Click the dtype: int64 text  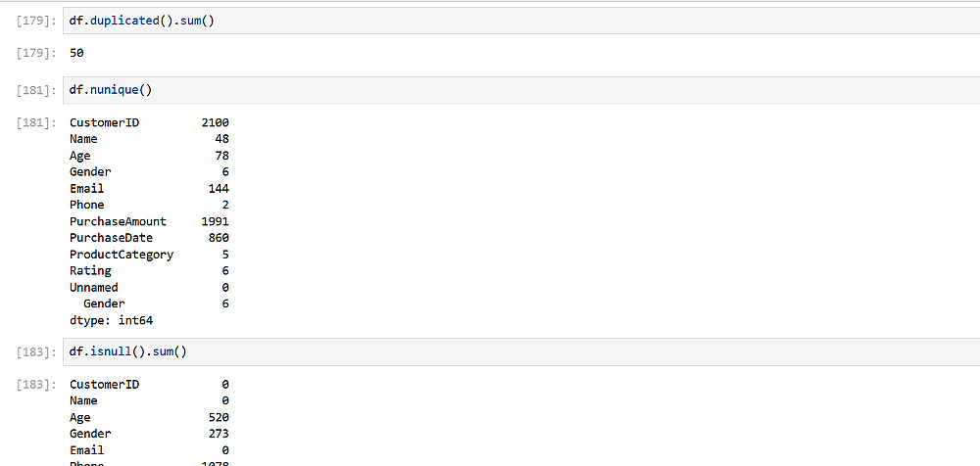111,320
